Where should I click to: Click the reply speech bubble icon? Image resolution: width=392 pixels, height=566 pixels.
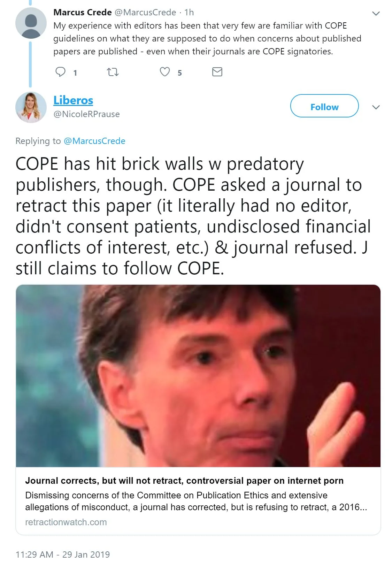click(x=60, y=72)
